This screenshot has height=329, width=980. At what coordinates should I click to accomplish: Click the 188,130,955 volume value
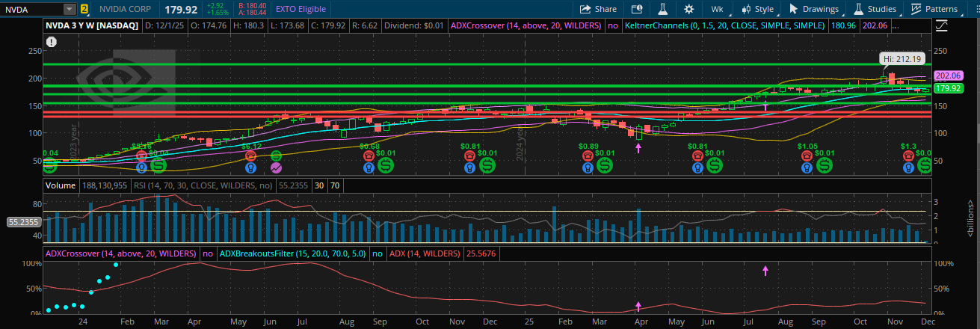click(104, 185)
